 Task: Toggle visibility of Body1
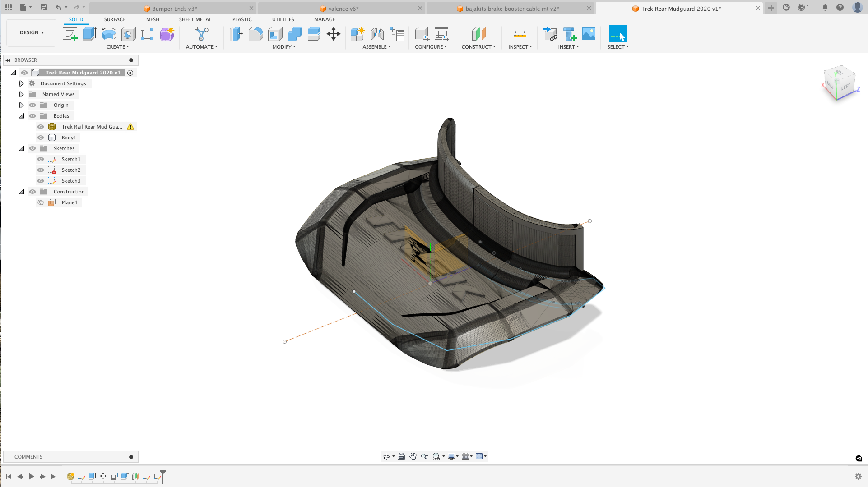(x=41, y=138)
